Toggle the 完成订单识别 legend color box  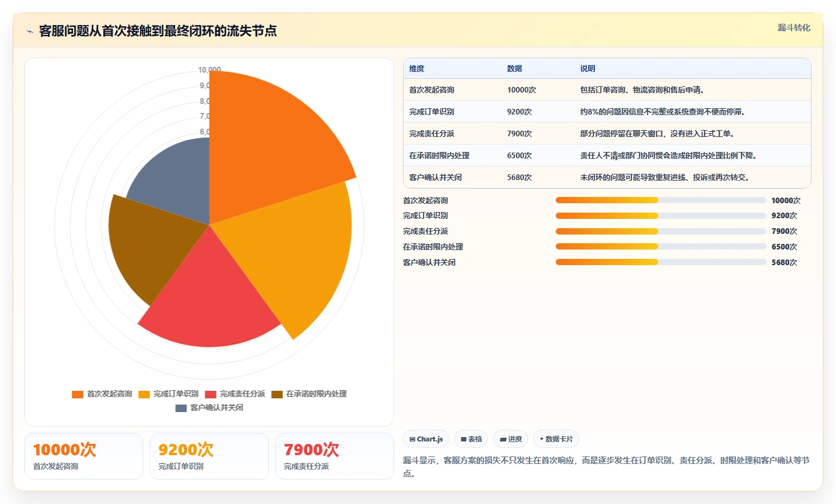point(144,394)
